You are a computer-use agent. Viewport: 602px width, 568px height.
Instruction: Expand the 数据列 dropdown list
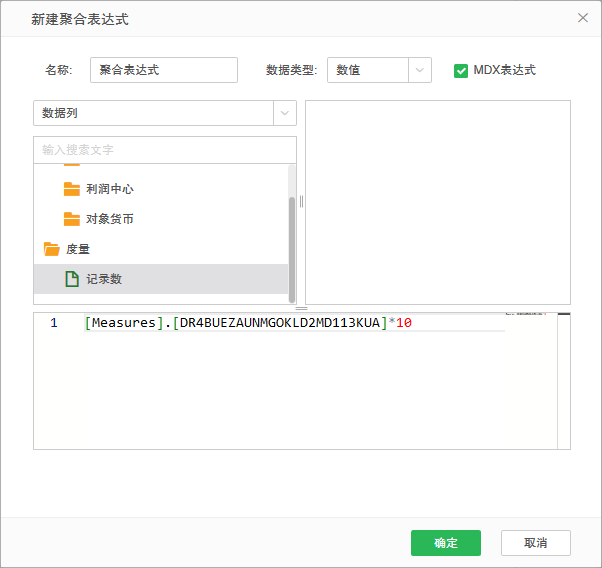tap(285, 113)
